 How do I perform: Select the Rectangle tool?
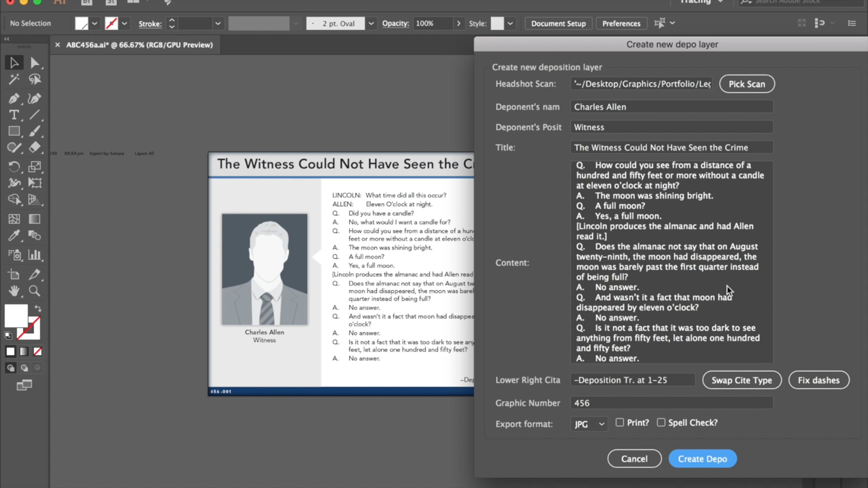[14, 131]
